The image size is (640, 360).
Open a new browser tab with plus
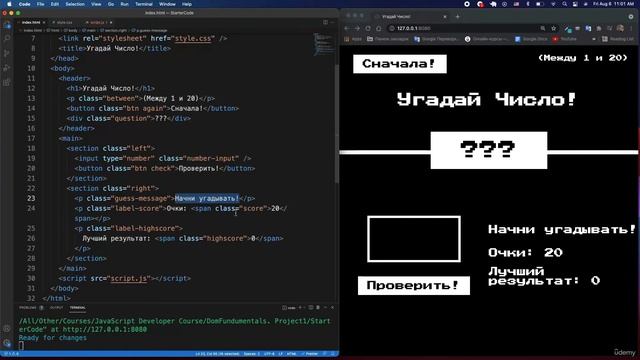458,17
